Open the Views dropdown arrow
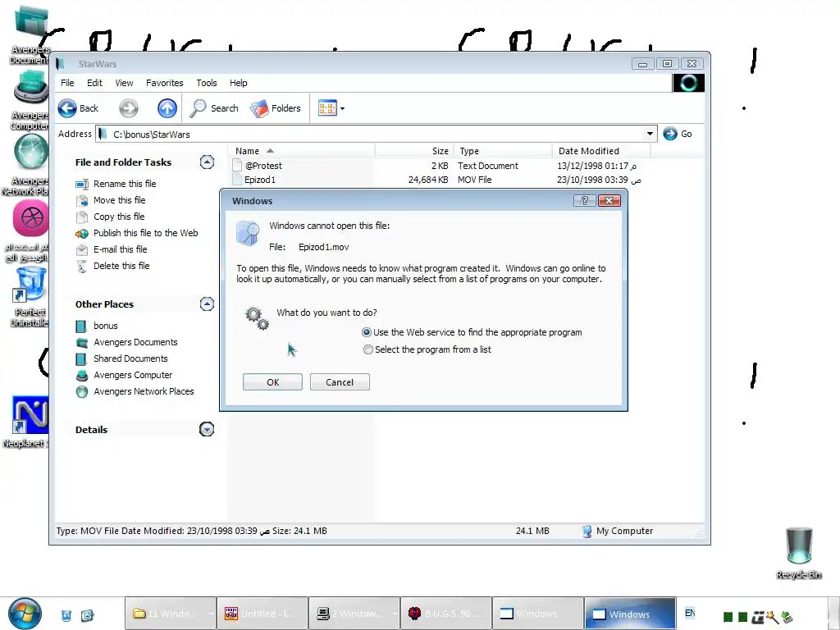 pos(342,108)
